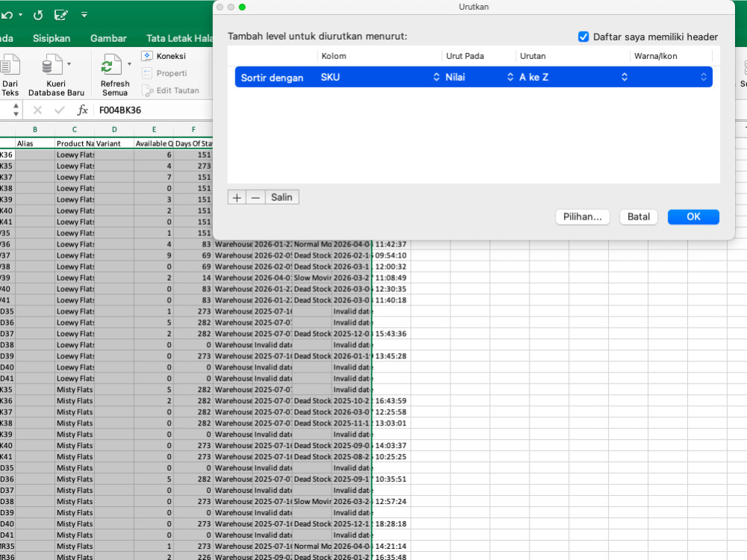Click the green zoom button of Urutkan dialog
The width and height of the screenshot is (747, 560).
coord(242,7)
